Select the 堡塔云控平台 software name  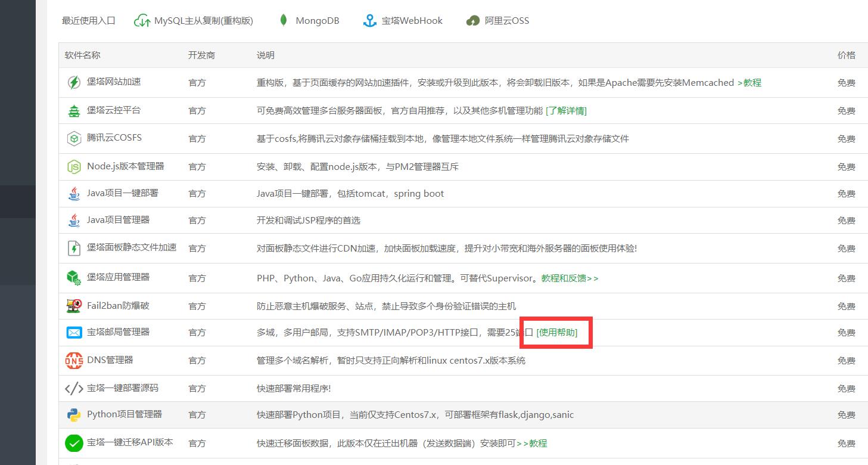point(114,110)
